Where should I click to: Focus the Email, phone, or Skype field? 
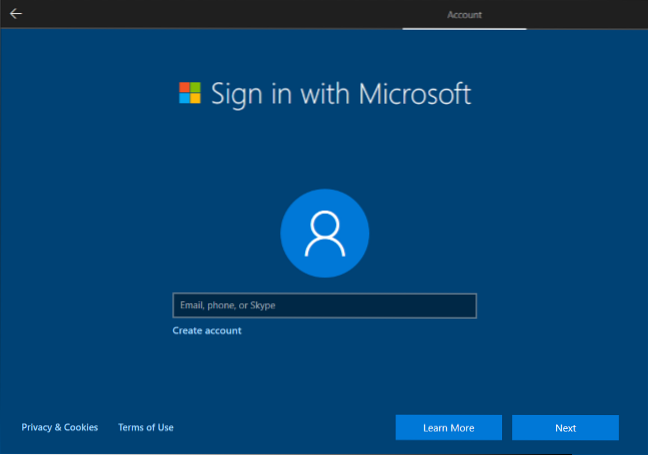tap(324, 305)
